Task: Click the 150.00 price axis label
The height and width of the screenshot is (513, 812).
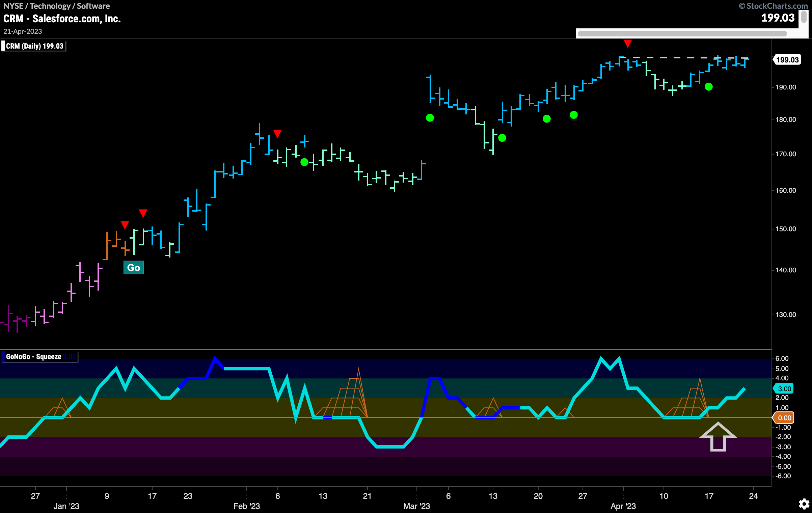Action: click(786, 229)
